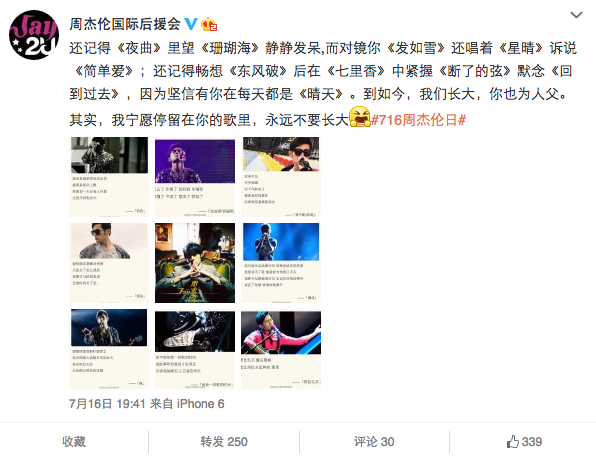
Task: Open the center album cover thumbnail
Action: point(195,263)
